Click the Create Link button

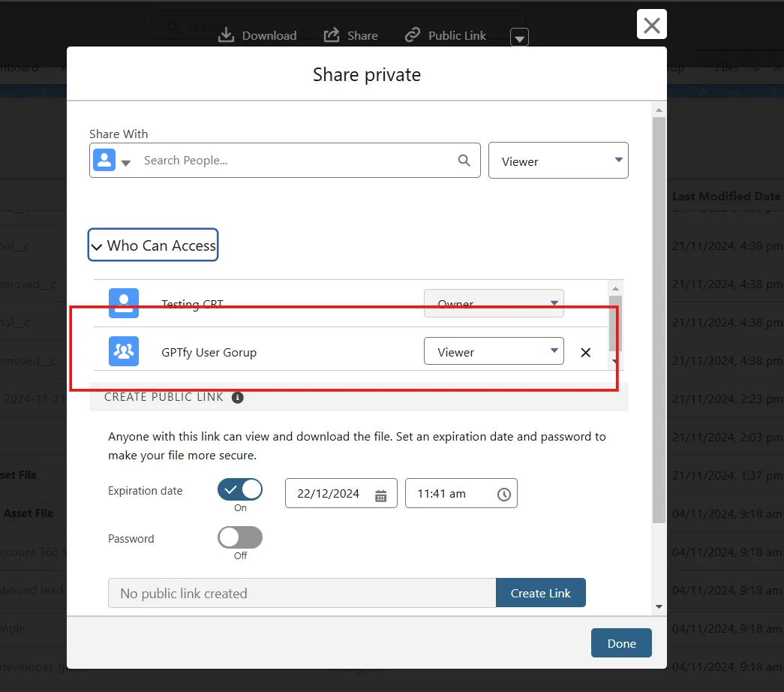click(x=540, y=593)
